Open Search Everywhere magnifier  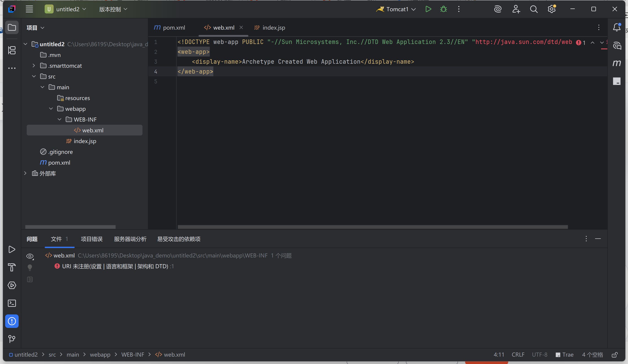click(x=534, y=9)
